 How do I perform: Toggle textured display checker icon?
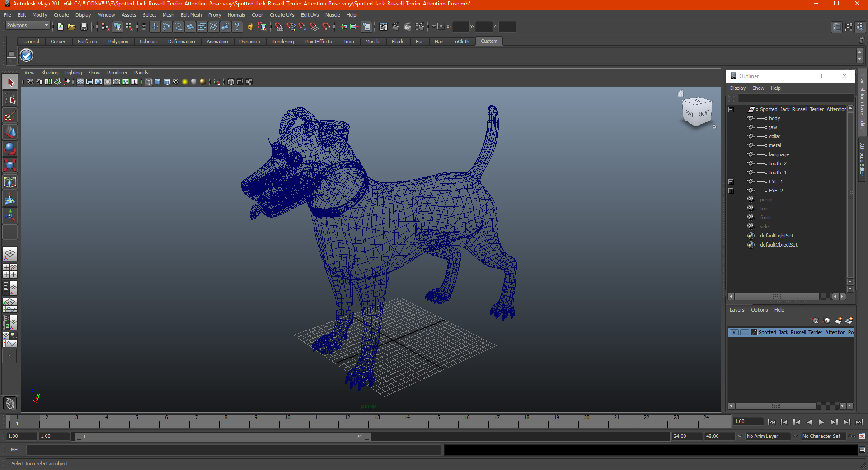[176, 82]
